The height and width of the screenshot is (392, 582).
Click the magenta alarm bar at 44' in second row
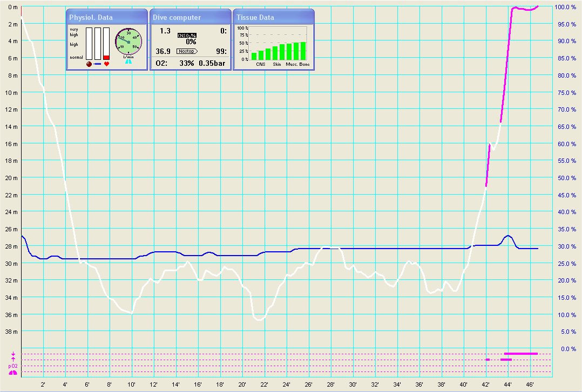click(506, 360)
